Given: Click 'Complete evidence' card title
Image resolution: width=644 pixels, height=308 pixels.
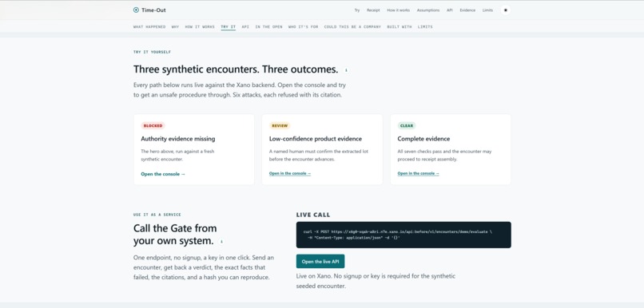Looking at the screenshot, I should point(423,139).
